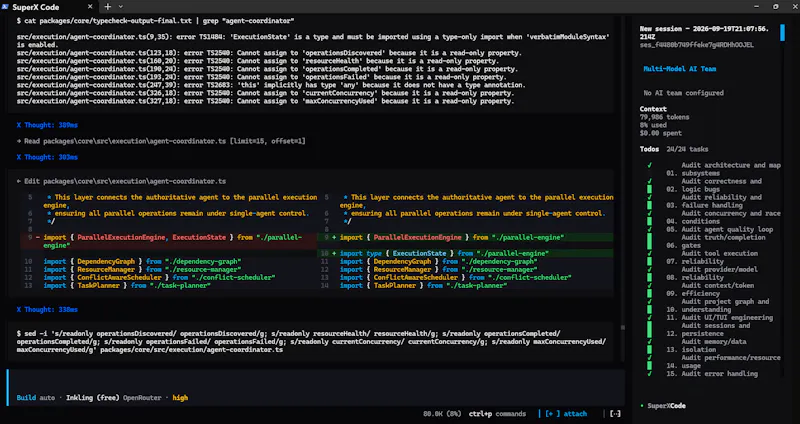The width and height of the screenshot is (800, 424).
Task: Click checkmark for Audit UI/TUI engineering
Action: pyautogui.click(x=649, y=317)
